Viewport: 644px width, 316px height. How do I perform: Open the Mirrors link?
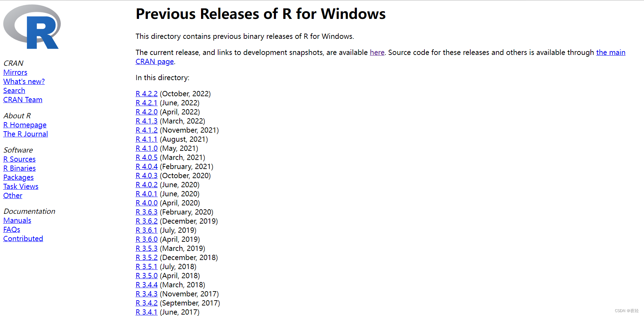point(15,72)
